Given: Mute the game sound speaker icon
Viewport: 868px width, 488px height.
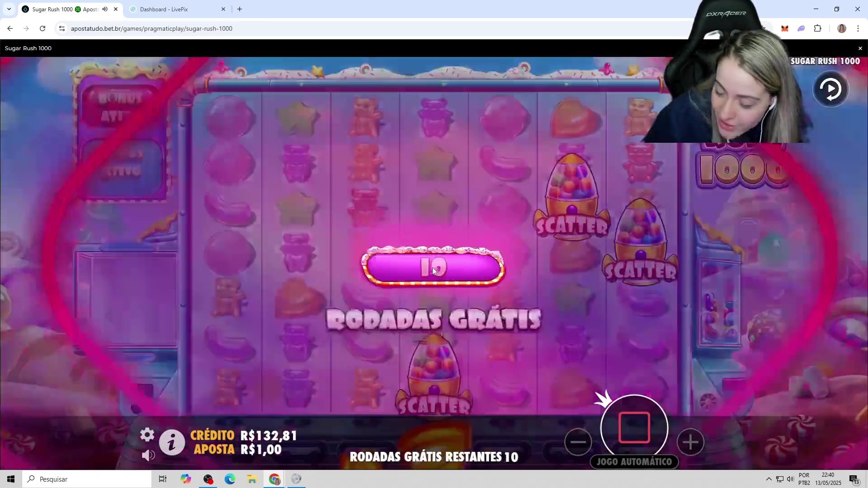Looking at the screenshot, I should [x=148, y=455].
